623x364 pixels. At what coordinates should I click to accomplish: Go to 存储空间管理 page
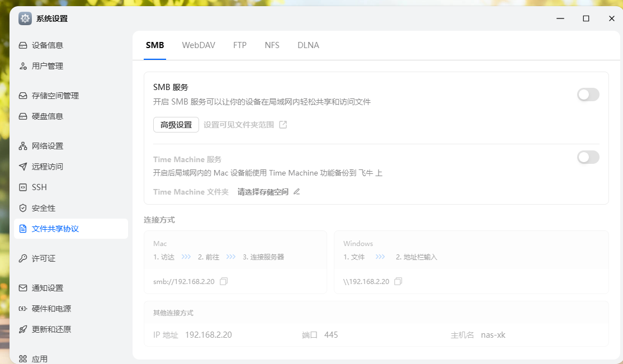70,96
